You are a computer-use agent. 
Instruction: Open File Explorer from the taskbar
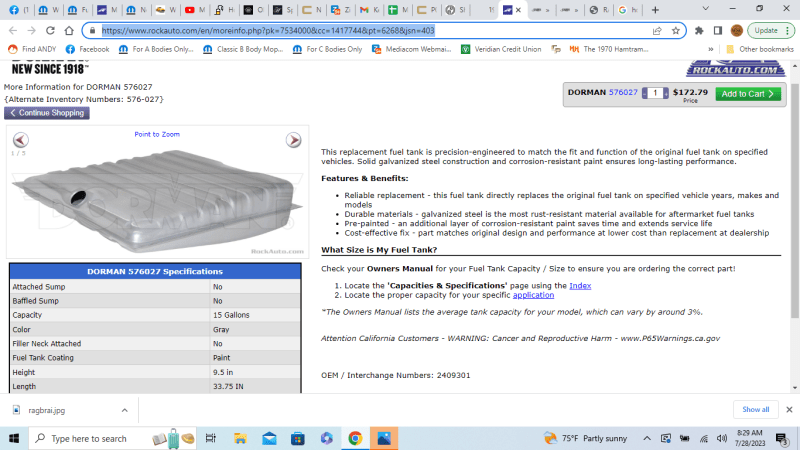240,438
